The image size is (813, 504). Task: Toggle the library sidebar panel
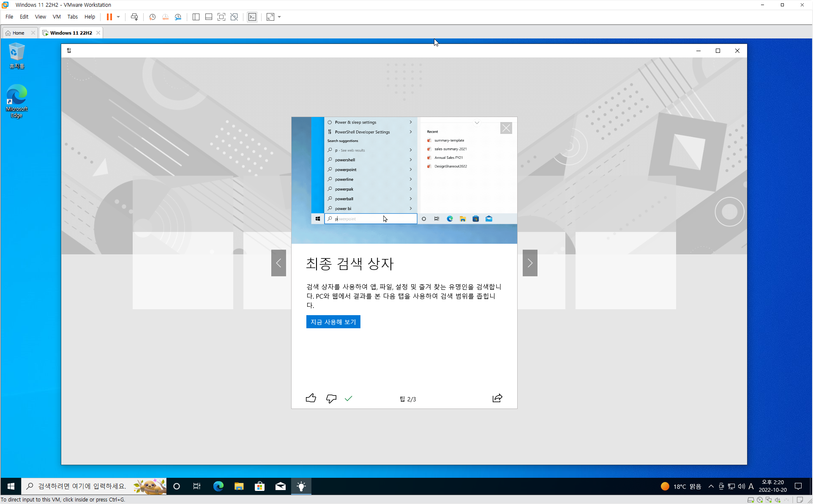tap(196, 17)
